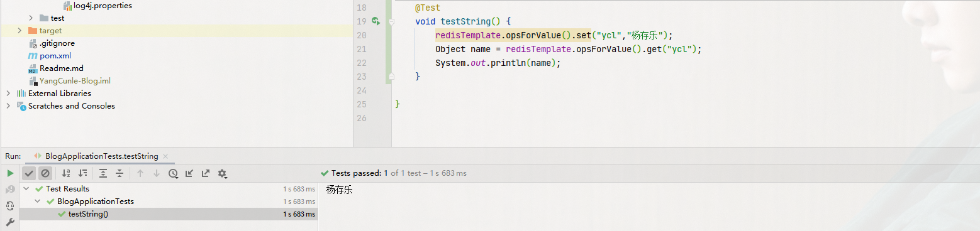Image resolution: width=980 pixels, height=231 pixels.
Task: Switch to BlogApplicationTests.testString run tab
Action: coord(101,156)
